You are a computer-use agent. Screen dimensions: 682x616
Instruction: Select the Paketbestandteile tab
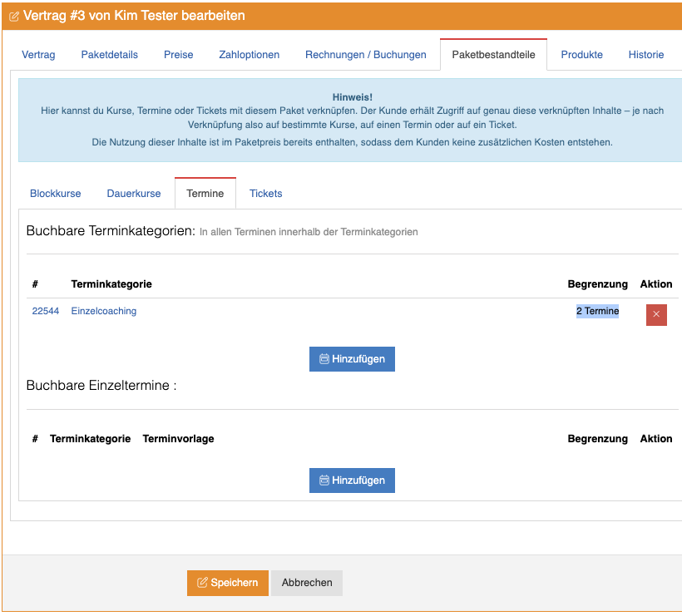tap(493, 55)
